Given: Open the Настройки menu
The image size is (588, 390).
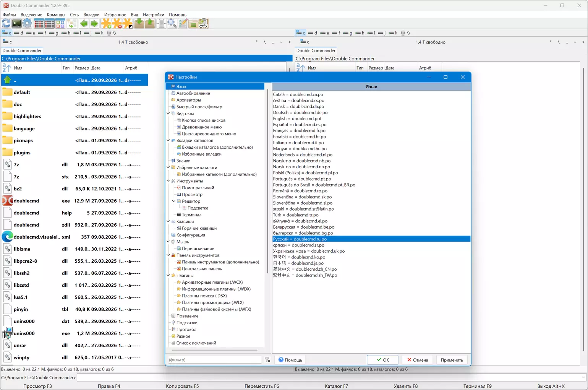Looking at the screenshot, I should (154, 15).
